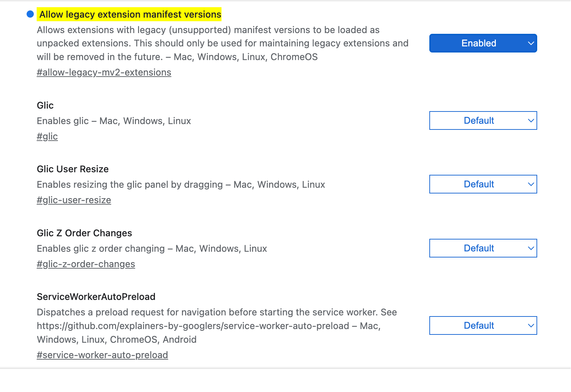Click the 'Glic Z Order Changes' heading
This screenshot has width=571, height=392.
tap(84, 233)
